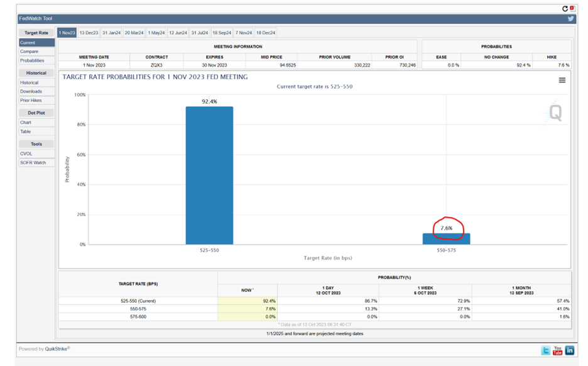
Task: Go to Prior Hikes under Historical
Action: pos(31,101)
